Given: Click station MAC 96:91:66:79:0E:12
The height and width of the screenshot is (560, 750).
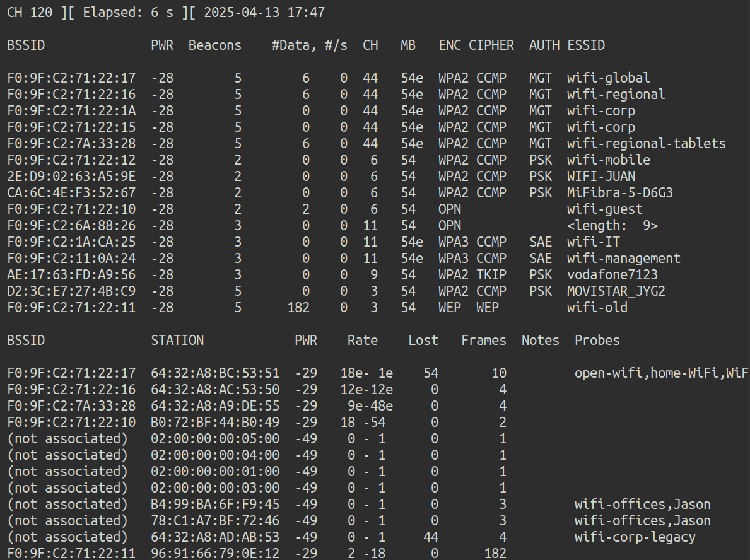Looking at the screenshot, I should [215, 554].
